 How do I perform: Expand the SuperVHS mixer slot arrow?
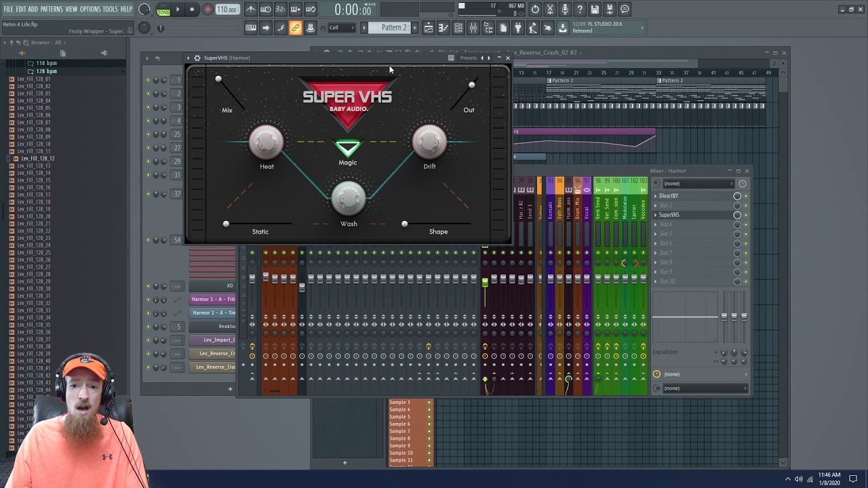click(656, 215)
